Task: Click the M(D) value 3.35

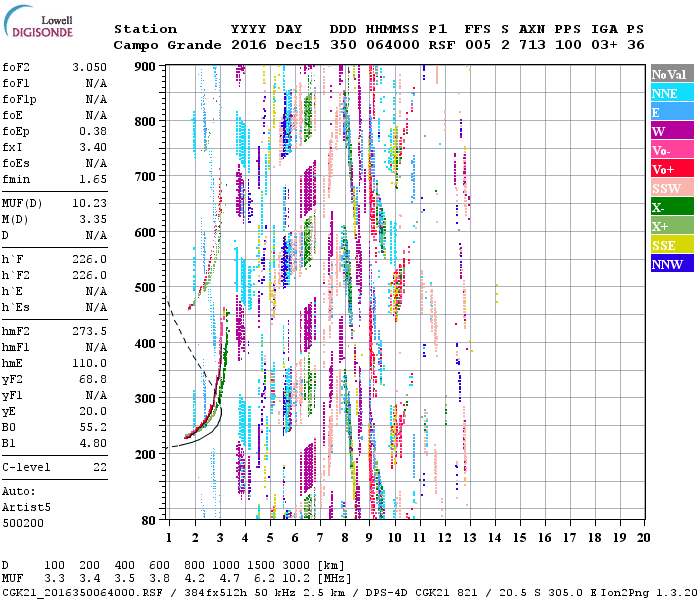Action: (93, 219)
